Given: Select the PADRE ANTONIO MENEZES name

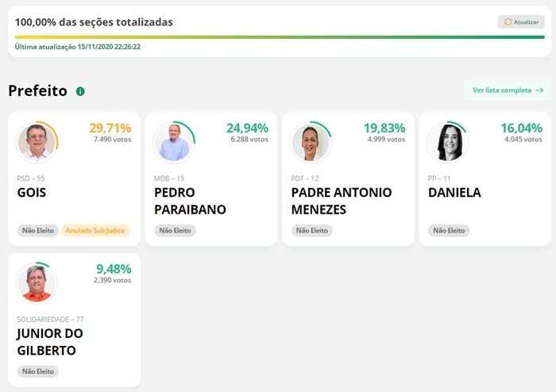Looking at the screenshot, I should [x=342, y=201].
